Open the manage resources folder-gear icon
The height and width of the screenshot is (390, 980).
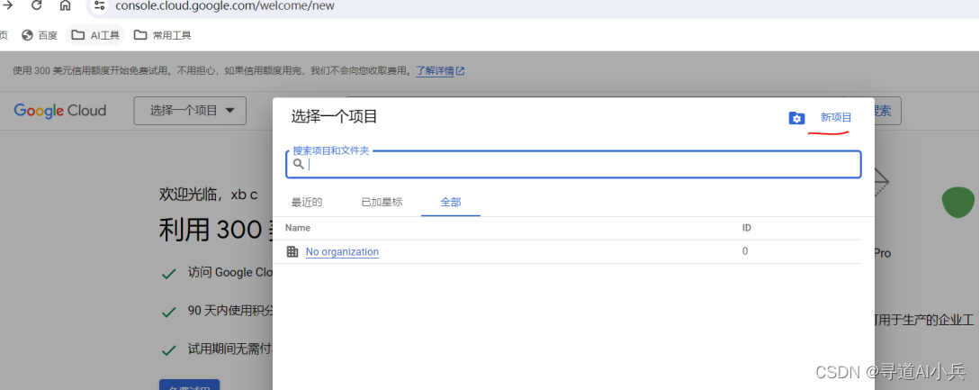797,118
